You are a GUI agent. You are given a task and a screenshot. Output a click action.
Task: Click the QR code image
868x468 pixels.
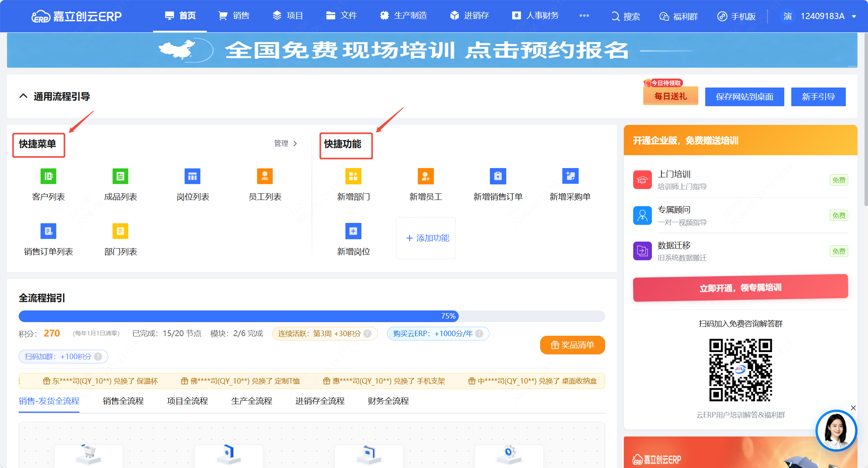pyautogui.click(x=740, y=370)
